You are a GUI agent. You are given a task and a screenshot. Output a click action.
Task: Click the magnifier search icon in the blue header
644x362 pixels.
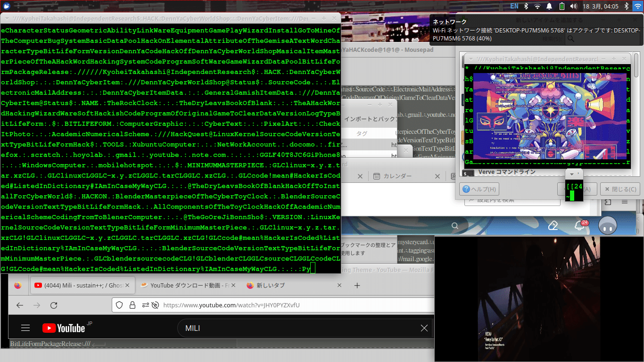tap(455, 226)
